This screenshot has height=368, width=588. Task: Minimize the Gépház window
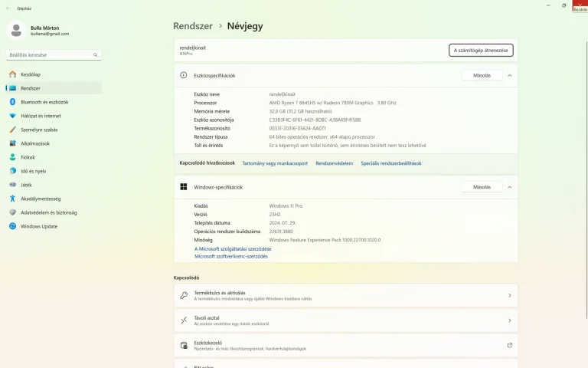pos(548,5)
